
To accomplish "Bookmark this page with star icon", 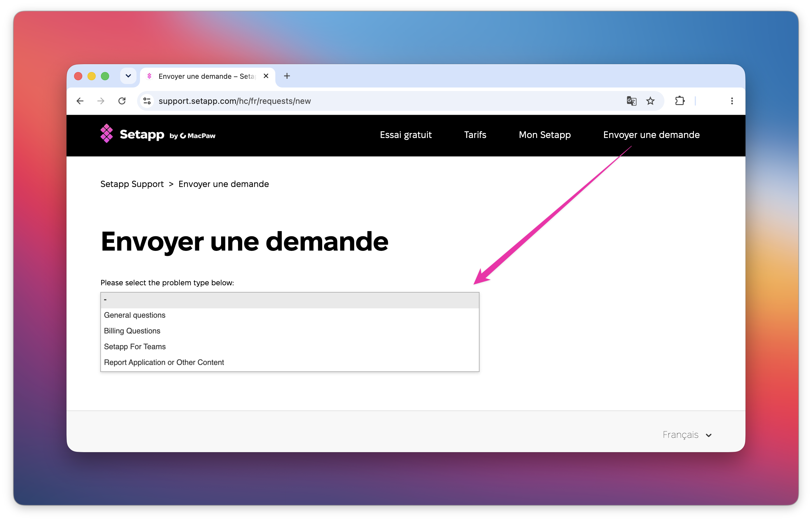I will (650, 101).
